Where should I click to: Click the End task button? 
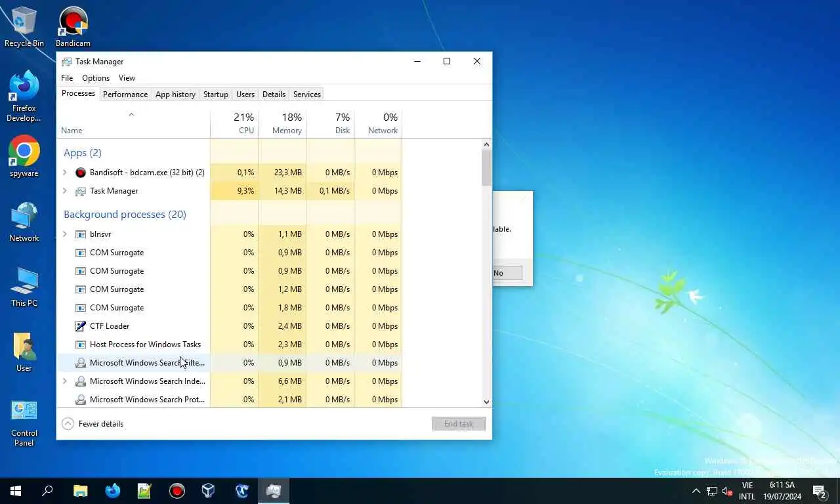459,424
